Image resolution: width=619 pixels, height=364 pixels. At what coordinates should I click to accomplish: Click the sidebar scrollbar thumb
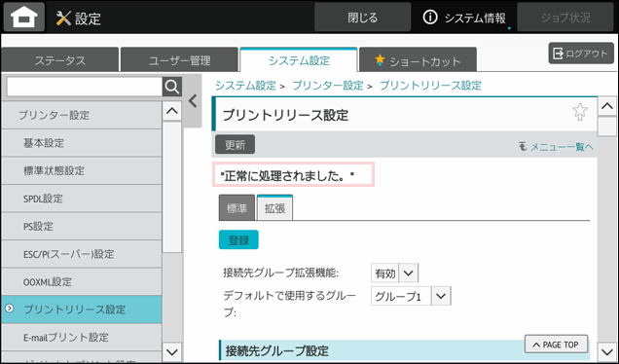tap(172, 187)
